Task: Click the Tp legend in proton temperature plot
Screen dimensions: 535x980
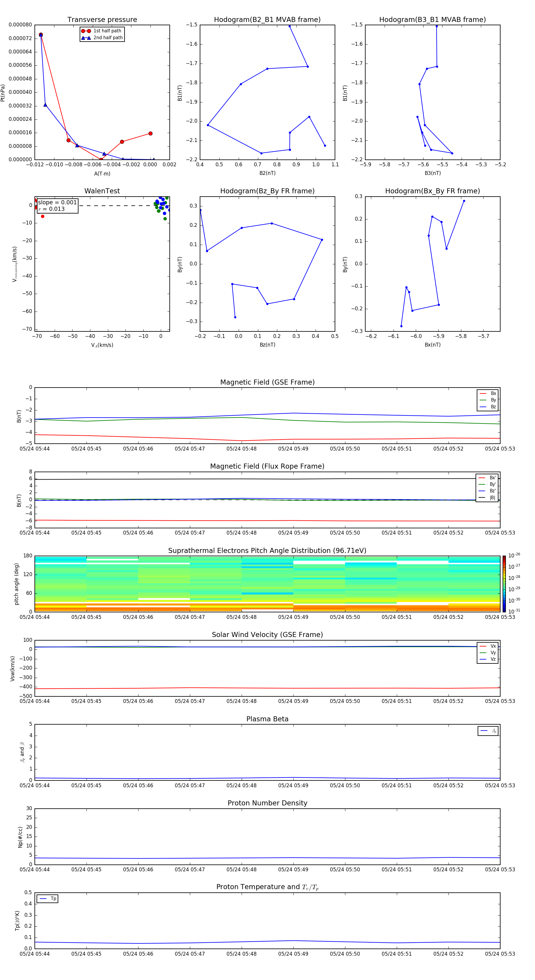Action: pos(48,899)
